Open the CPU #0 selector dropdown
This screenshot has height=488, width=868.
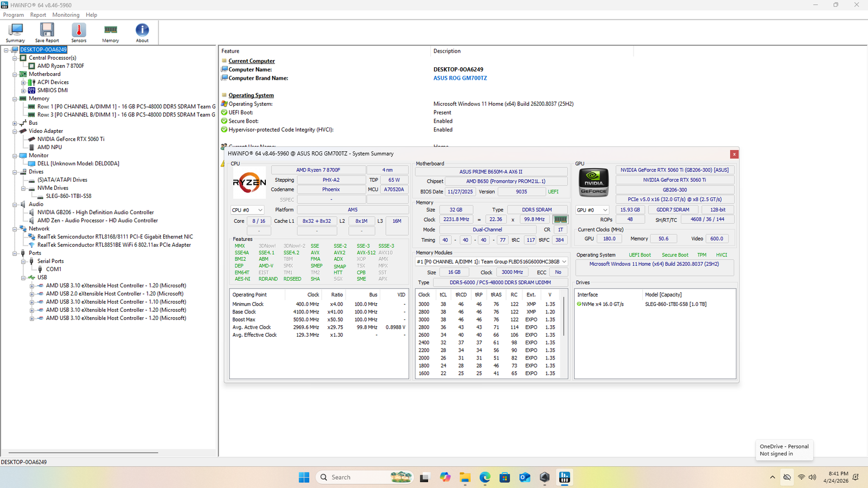click(x=247, y=210)
